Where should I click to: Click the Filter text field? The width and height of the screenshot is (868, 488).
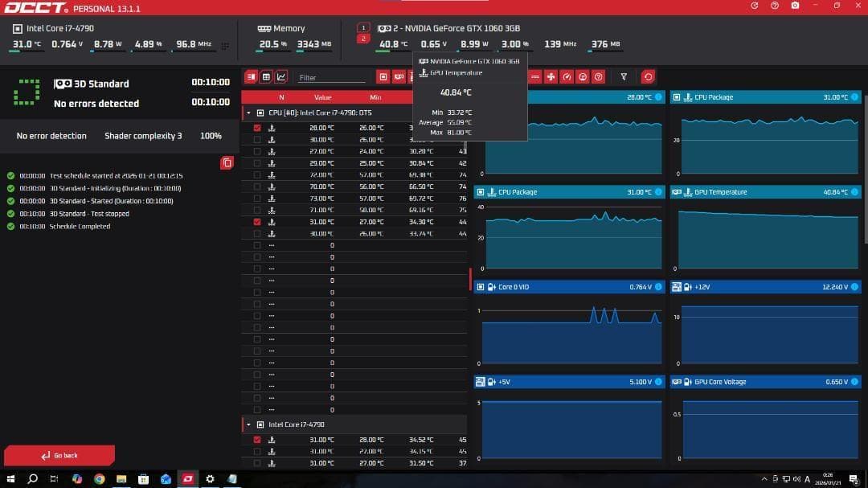[330, 78]
